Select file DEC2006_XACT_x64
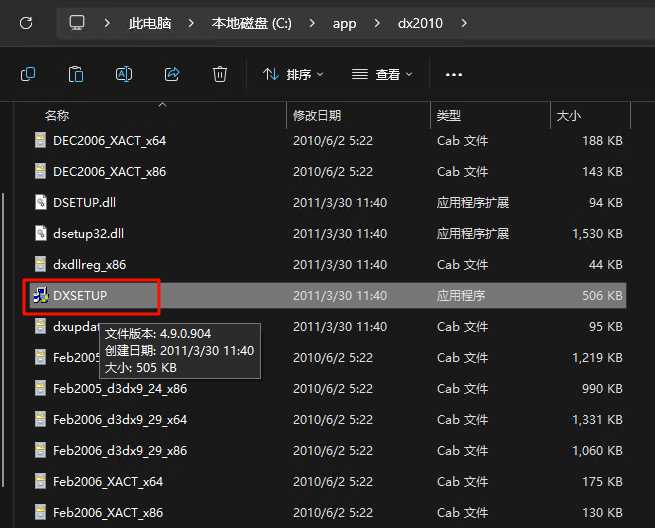The image size is (655, 528). [109, 141]
